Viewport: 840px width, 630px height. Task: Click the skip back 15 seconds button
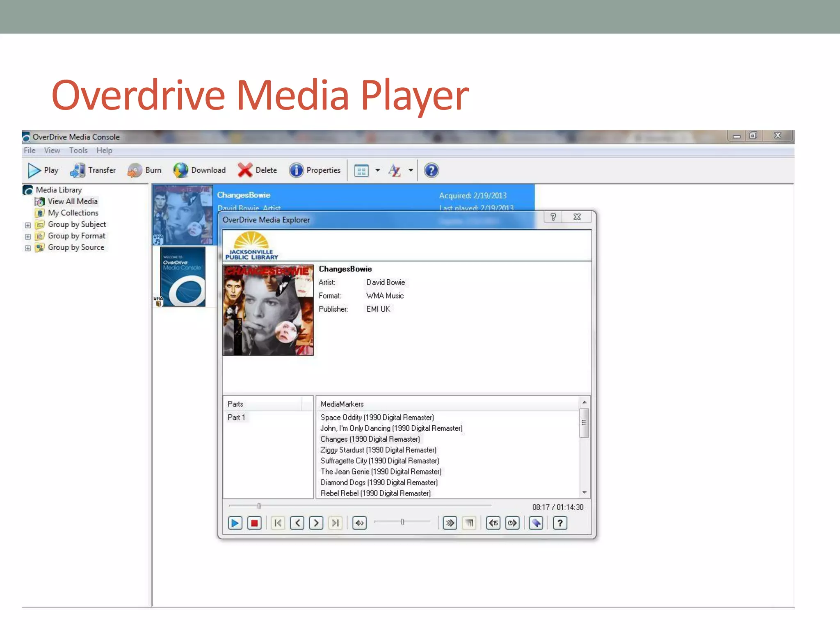[x=493, y=523]
